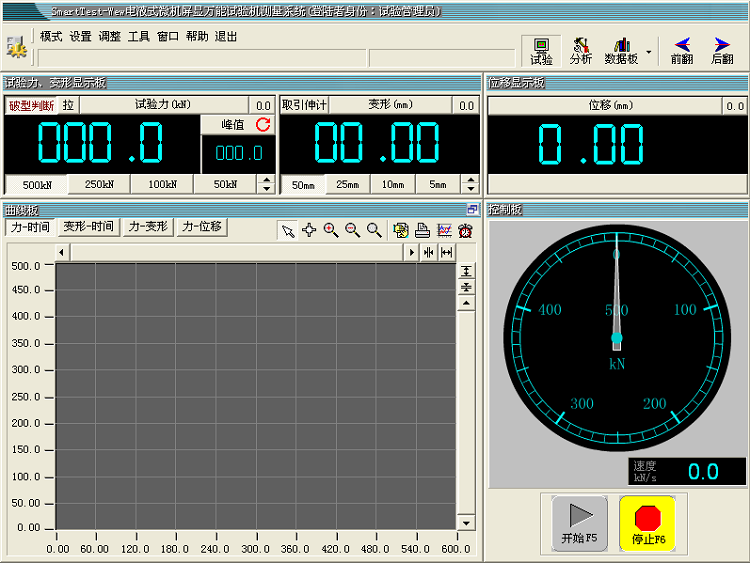Image resolution: width=750 pixels, height=563 pixels.
Task: Stop the test with 停止 F6 button
Action: (x=648, y=524)
